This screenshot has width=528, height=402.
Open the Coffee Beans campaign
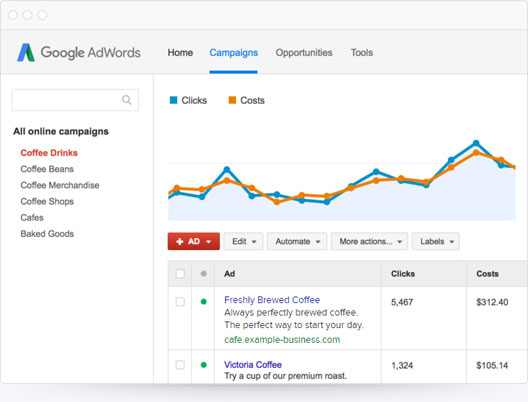point(47,169)
